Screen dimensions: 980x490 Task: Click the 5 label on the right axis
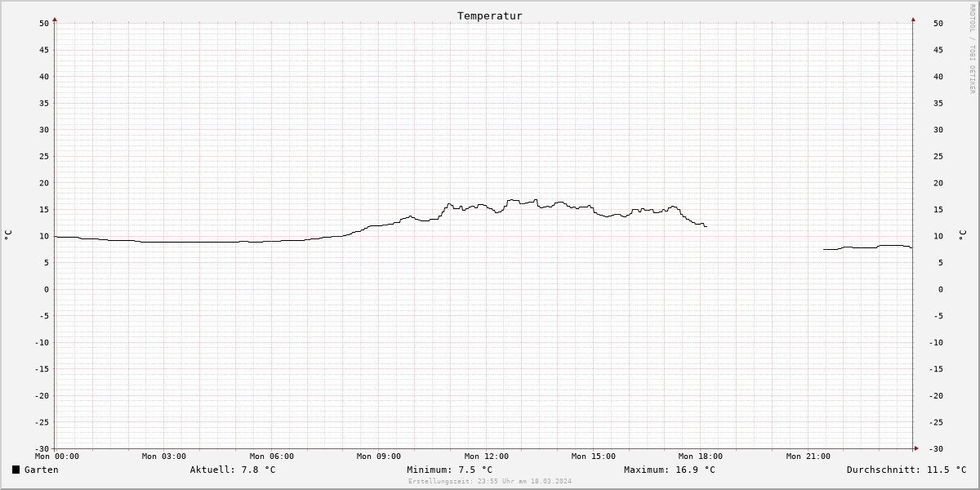click(x=940, y=263)
